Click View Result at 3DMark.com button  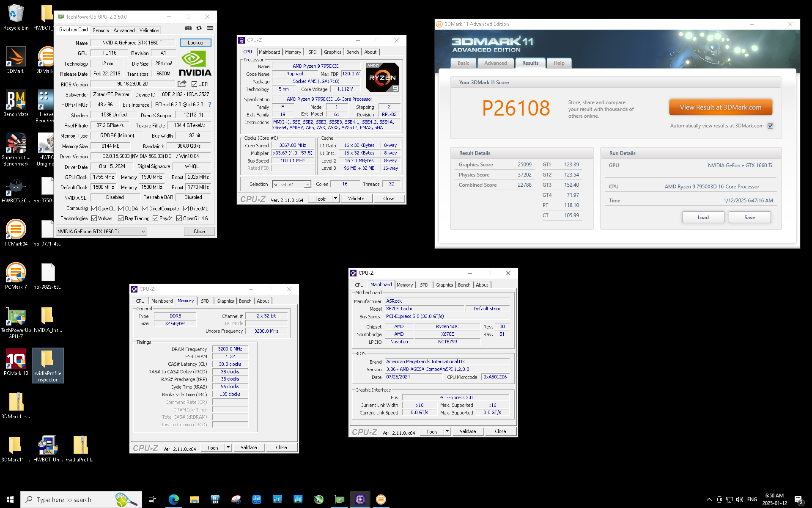721,108
